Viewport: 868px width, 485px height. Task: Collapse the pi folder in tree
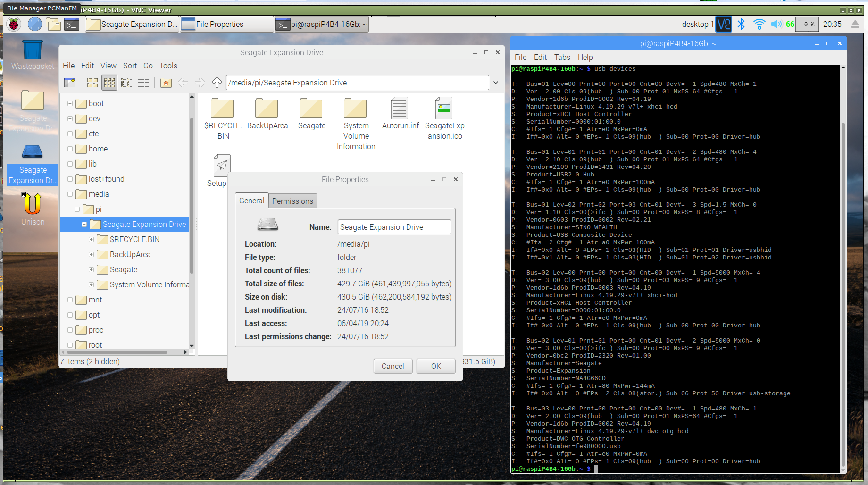click(x=77, y=209)
